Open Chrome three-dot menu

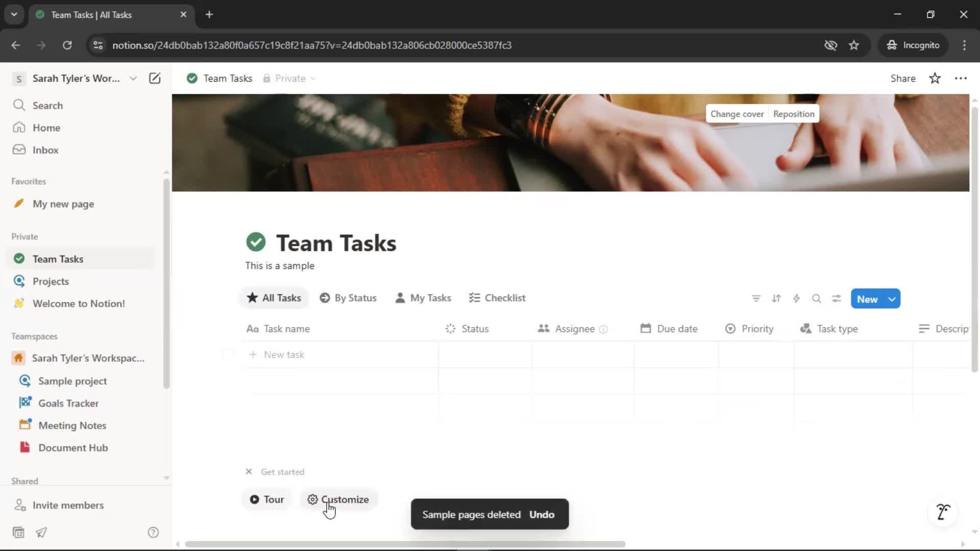pyautogui.click(x=964, y=45)
